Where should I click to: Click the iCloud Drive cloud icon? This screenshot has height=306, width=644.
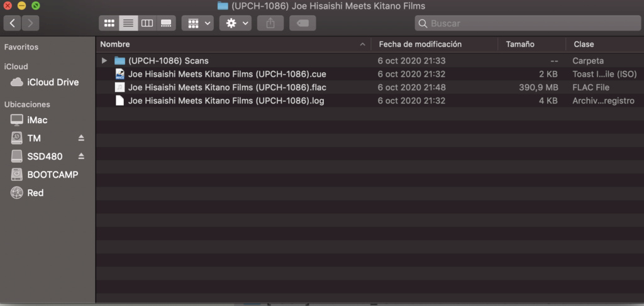(x=17, y=82)
